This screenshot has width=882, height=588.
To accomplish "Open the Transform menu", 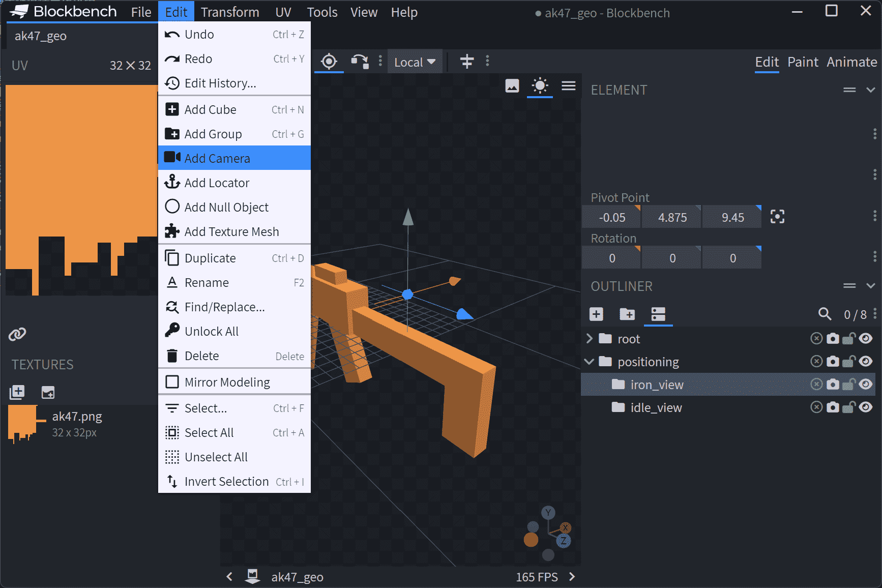I will point(230,12).
